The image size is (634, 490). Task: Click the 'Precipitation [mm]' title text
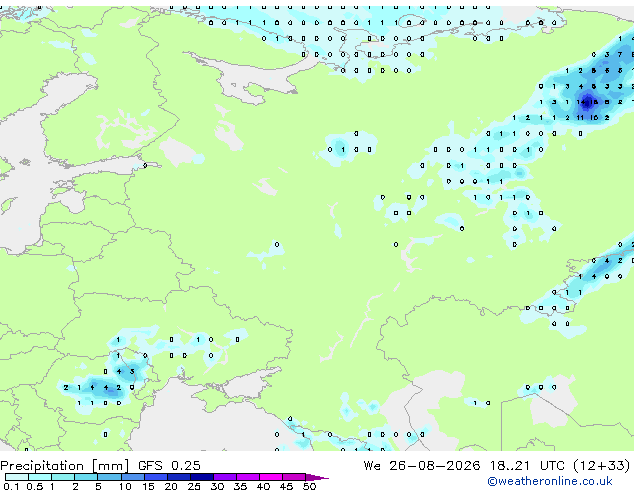65,466
